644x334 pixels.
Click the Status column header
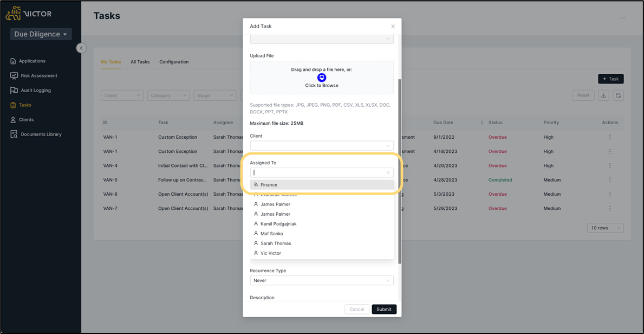[495, 123]
